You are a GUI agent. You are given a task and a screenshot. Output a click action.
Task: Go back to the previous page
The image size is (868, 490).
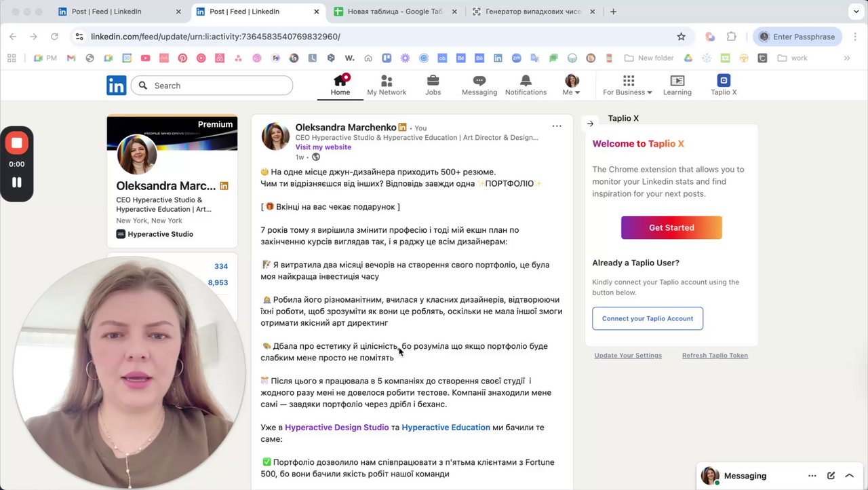point(13,37)
